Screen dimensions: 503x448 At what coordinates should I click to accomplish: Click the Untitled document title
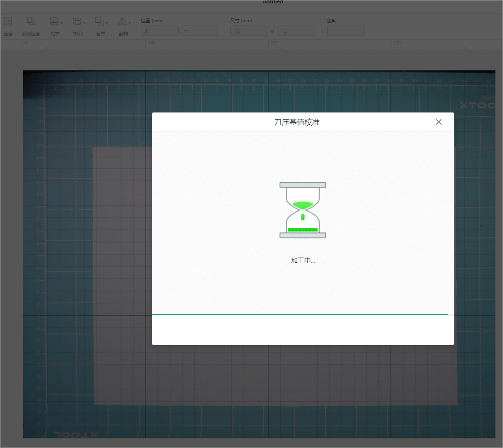(273, 2)
